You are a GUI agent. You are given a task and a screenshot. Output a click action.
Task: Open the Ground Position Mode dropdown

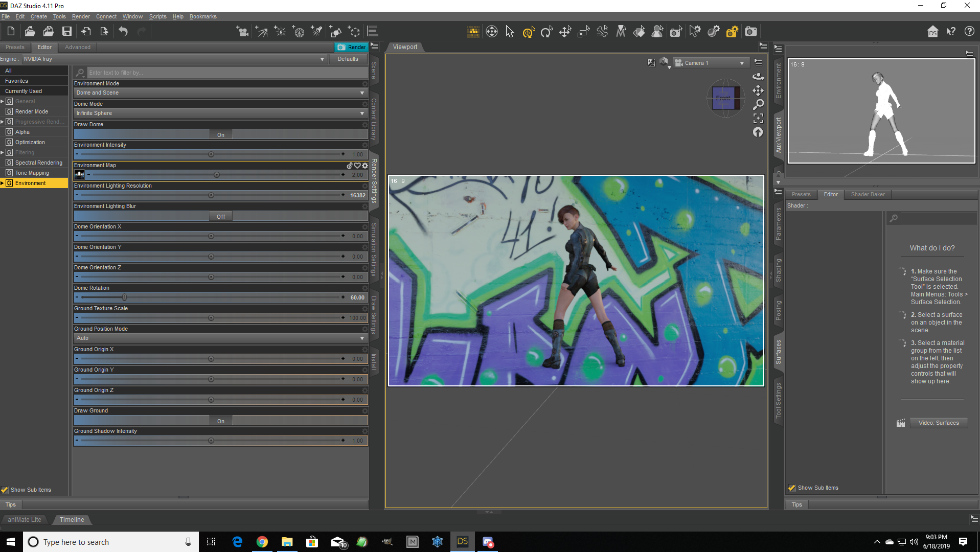tap(220, 338)
